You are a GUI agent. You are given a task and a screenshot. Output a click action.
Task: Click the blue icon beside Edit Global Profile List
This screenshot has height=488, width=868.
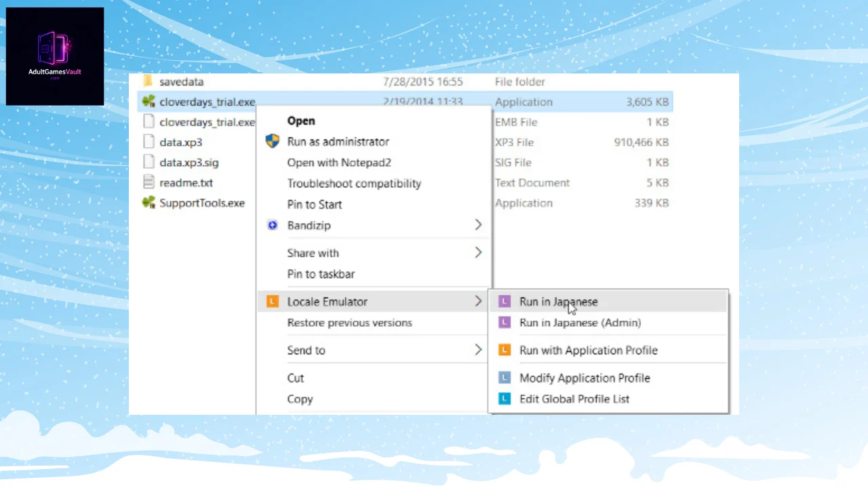click(505, 399)
